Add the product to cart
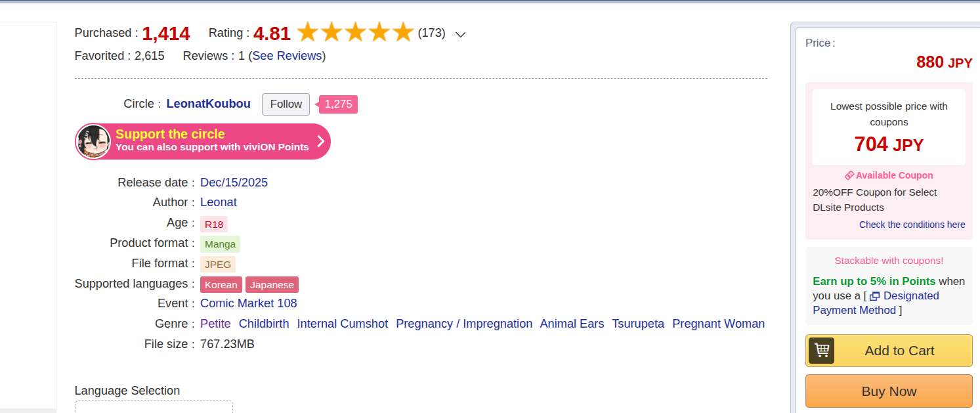 point(889,351)
